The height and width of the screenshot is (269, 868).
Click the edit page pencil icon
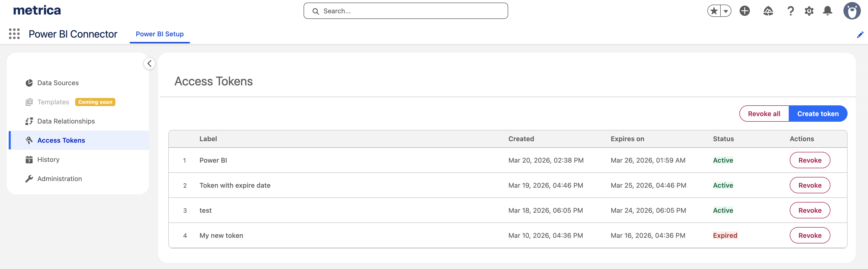(860, 35)
